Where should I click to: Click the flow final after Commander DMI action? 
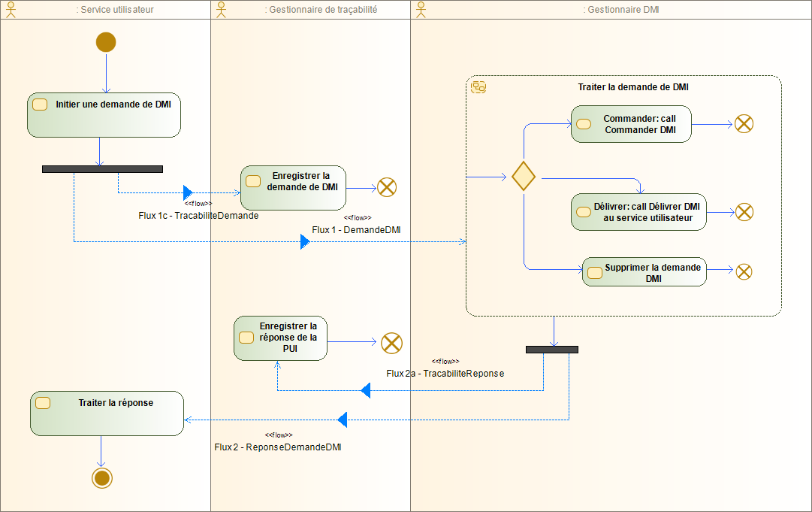click(744, 124)
